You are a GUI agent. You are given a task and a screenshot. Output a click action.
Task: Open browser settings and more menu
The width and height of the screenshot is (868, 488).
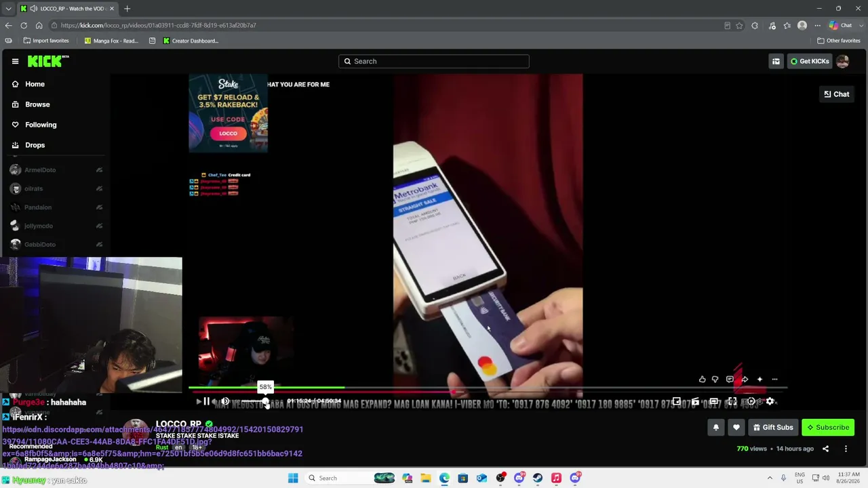pos(817,25)
